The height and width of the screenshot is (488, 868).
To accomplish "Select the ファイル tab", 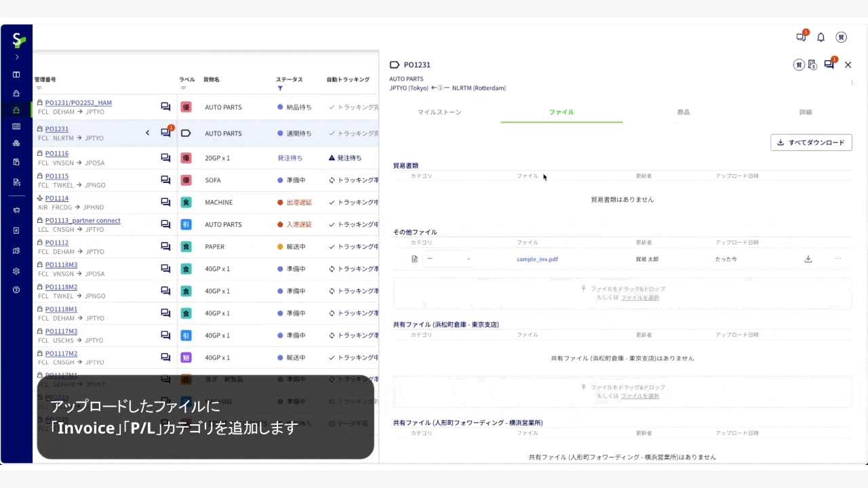I will pyautogui.click(x=561, y=112).
